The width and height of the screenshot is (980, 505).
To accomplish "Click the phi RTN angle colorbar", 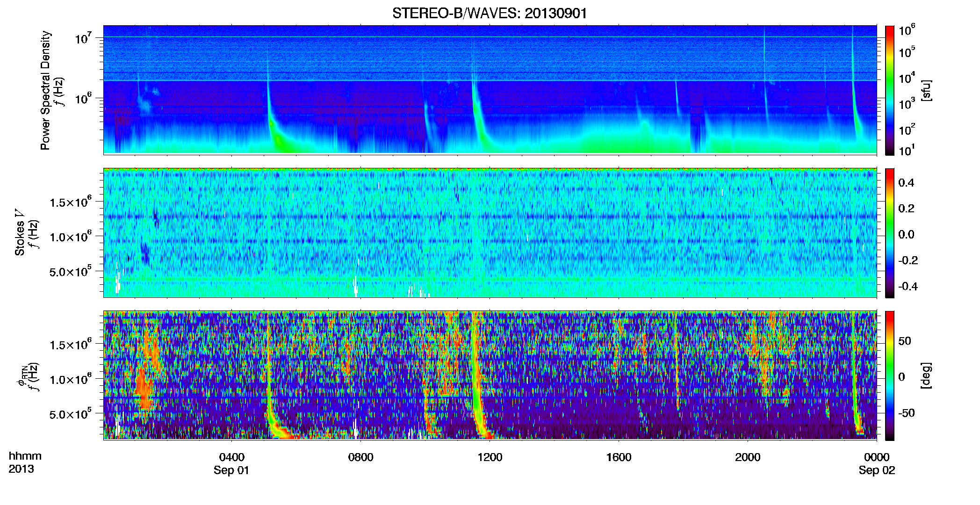I will [890, 375].
